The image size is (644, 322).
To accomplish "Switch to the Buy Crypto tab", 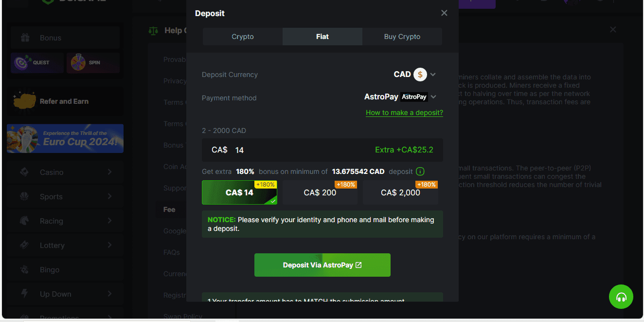I will pyautogui.click(x=402, y=37).
